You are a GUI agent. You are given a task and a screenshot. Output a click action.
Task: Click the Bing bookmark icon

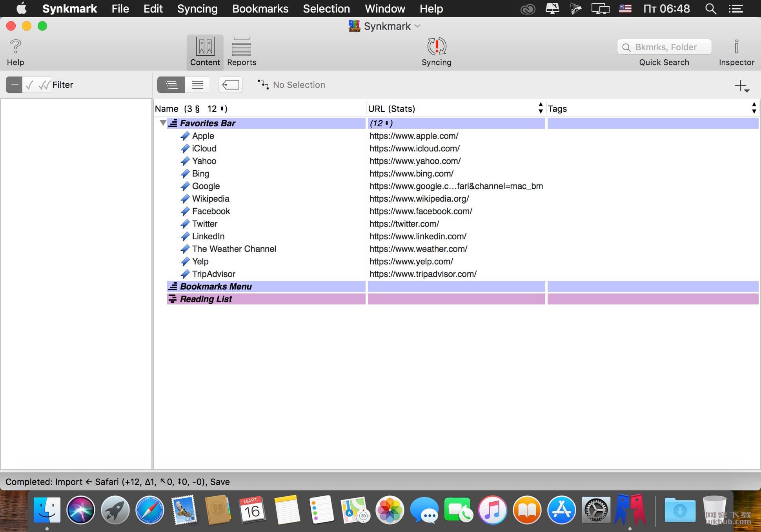185,173
